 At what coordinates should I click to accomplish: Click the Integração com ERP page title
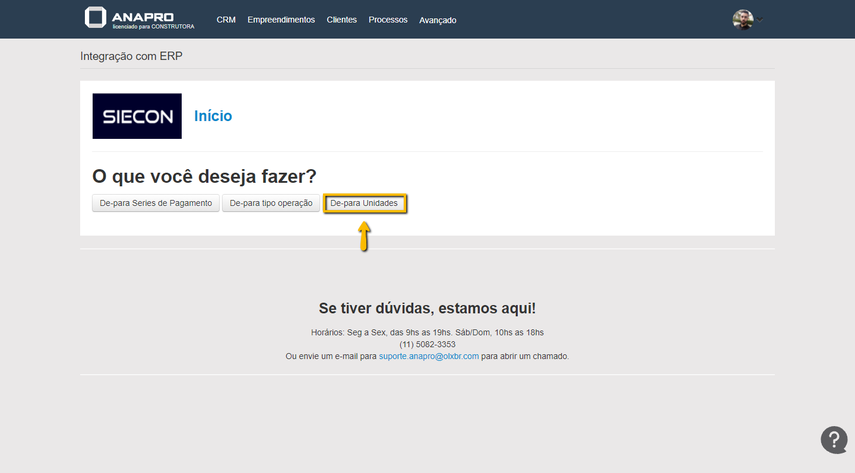[x=131, y=56]
